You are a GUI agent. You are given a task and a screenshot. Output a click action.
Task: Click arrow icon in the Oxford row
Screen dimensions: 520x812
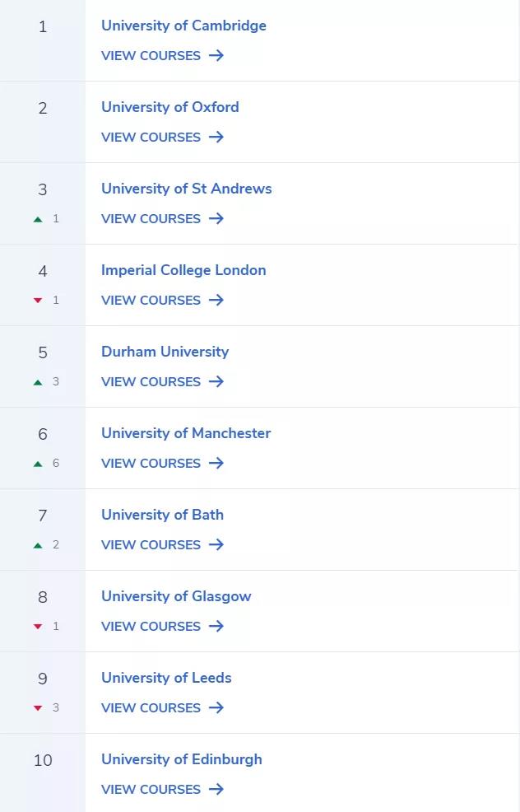coord(216,137)
